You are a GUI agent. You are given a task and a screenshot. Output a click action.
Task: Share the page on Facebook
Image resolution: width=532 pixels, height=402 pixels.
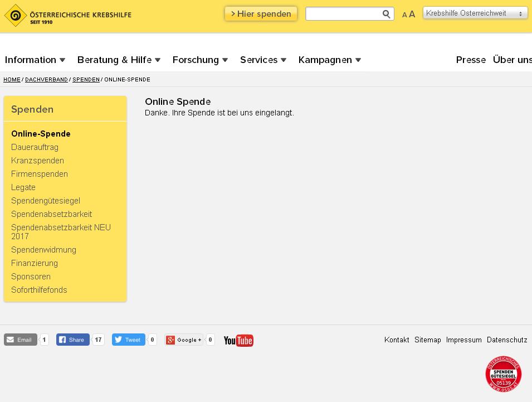click(72, 340)
